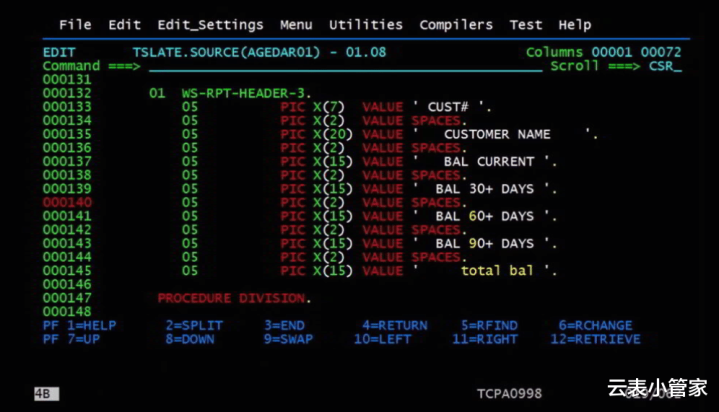Click PIC X(7) on line 000133
Image resolution: width=719 pixels, height=412 pixels.
[x=312, y=107]
